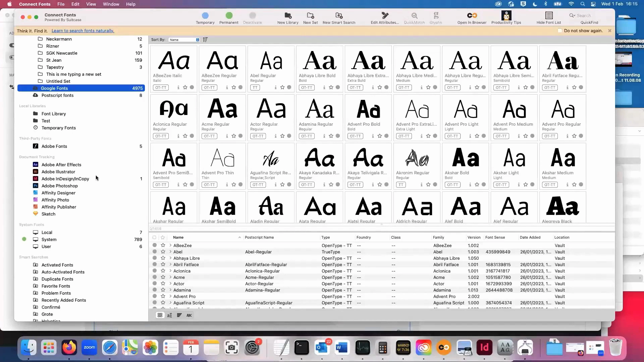The height and width of the screenshot is (362, 644).
Task: Open Help menu
Action: click(131, 4)
